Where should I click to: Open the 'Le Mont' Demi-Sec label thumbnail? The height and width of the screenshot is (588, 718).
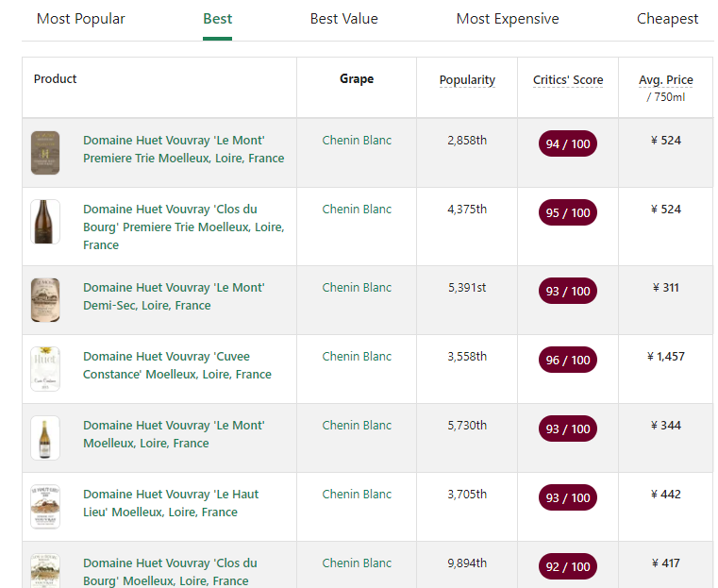45,300
